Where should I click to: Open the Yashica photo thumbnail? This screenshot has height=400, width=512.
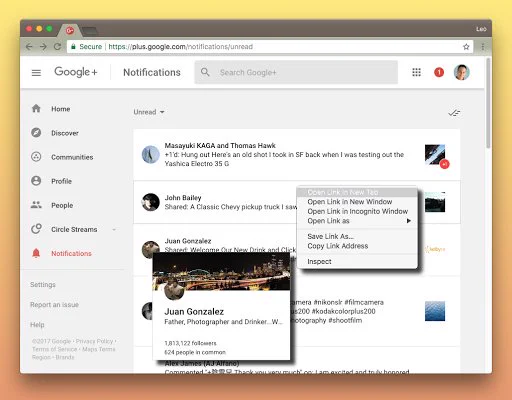(435, 155)
